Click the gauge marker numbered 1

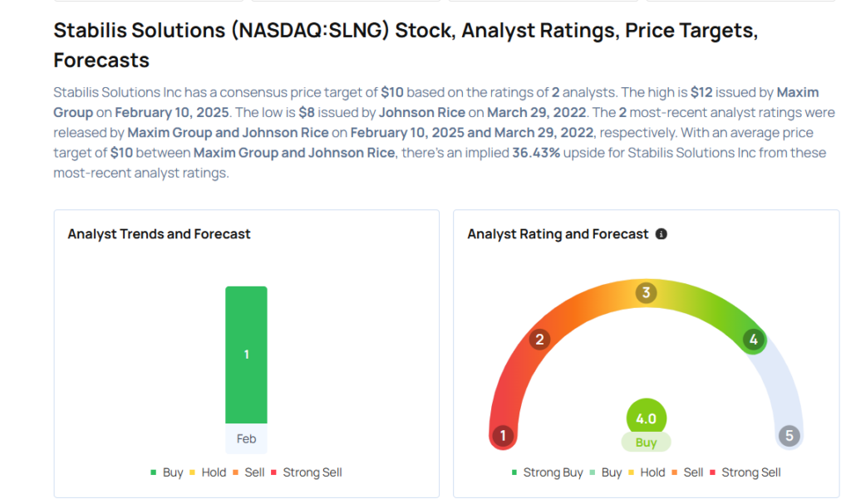[502, 435]
